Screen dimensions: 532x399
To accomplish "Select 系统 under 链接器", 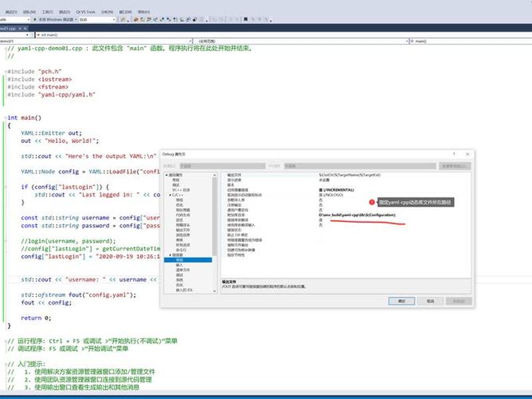I will tap(179, 280).
